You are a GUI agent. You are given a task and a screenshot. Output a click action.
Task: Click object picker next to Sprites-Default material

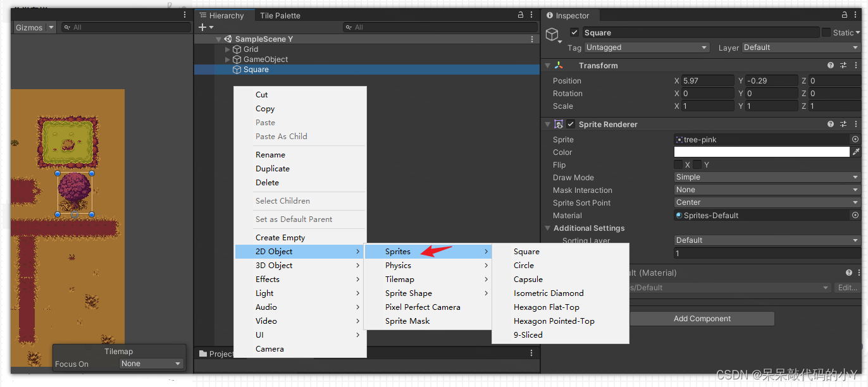click(855, 215)
